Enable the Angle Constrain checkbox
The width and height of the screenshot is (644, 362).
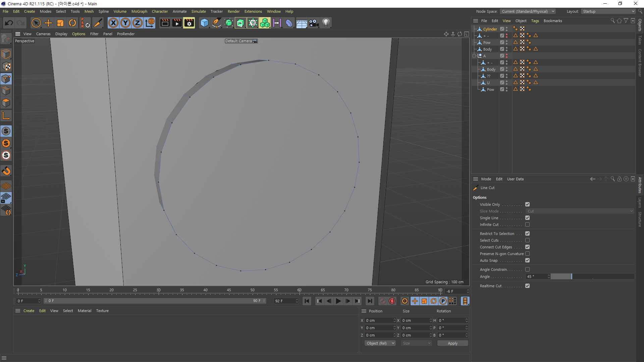coord(527,269)
